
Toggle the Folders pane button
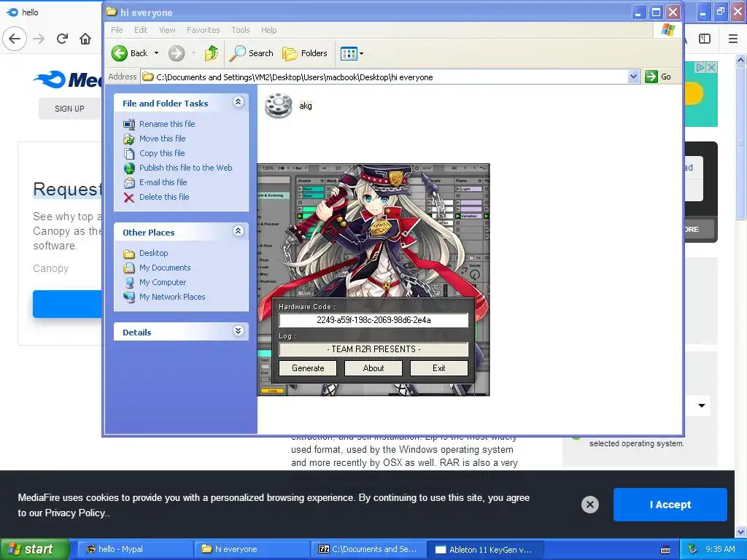(x=305, y=53)
